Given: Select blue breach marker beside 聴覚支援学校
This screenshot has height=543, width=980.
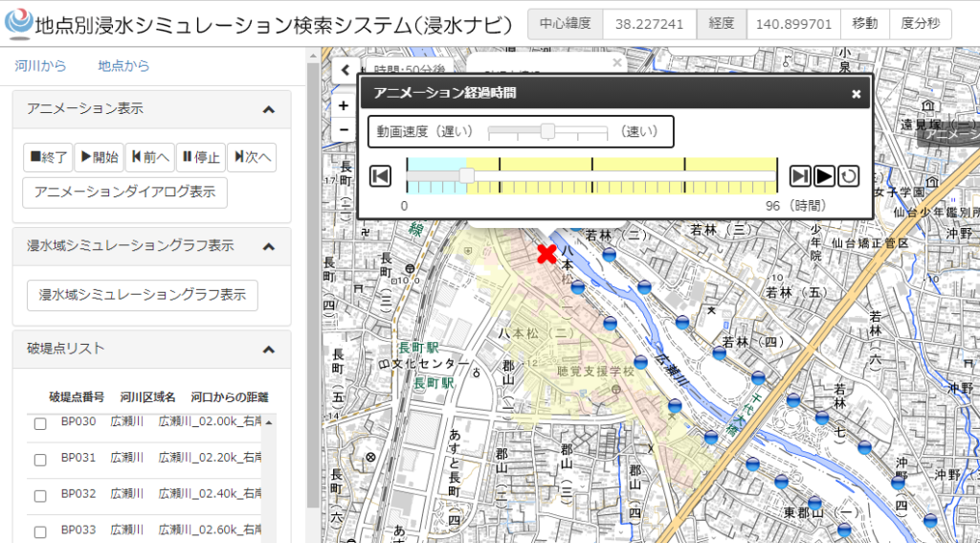Looking at the screenshot, I should pos(640,362).
